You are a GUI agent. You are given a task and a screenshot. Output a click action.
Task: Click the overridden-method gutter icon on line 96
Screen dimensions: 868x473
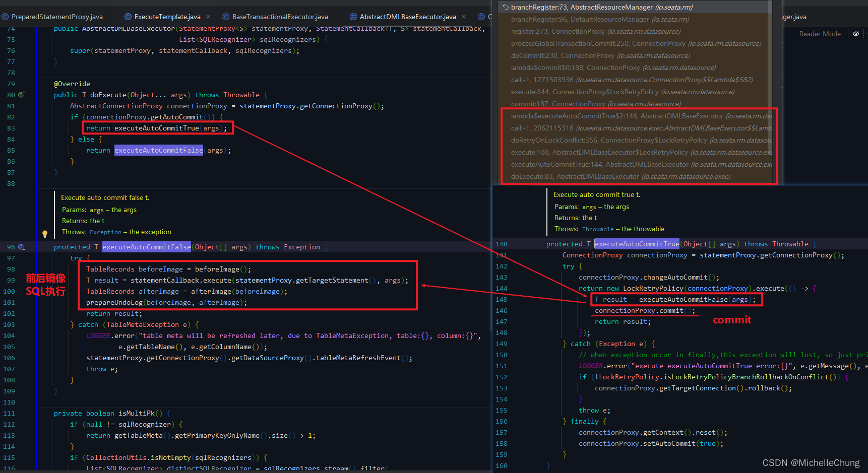click(22, 247)
